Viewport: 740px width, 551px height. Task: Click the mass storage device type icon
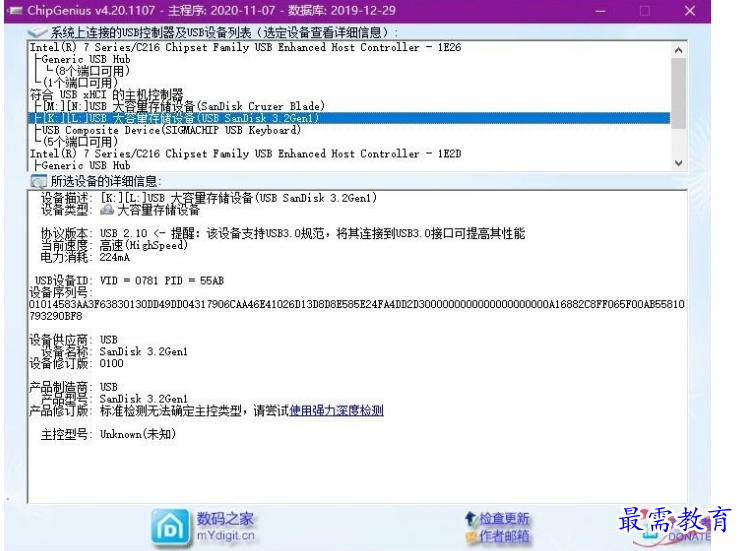point(108,209)
